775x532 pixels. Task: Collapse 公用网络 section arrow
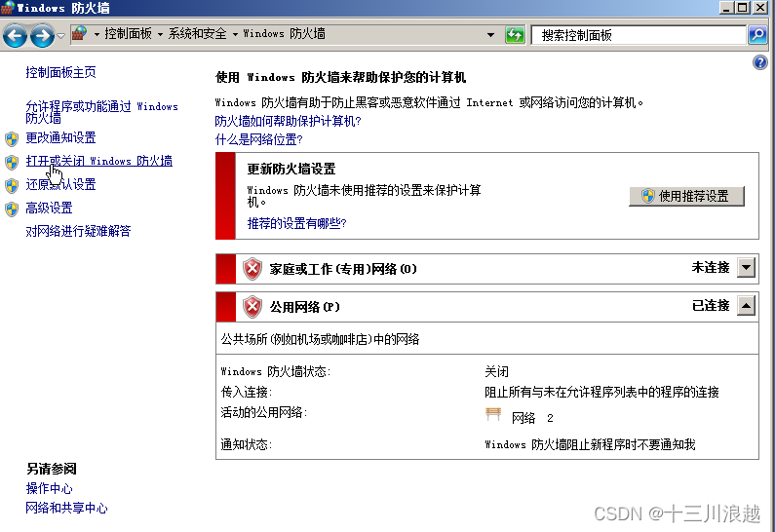pyautogui.click(x=746, y=306)
